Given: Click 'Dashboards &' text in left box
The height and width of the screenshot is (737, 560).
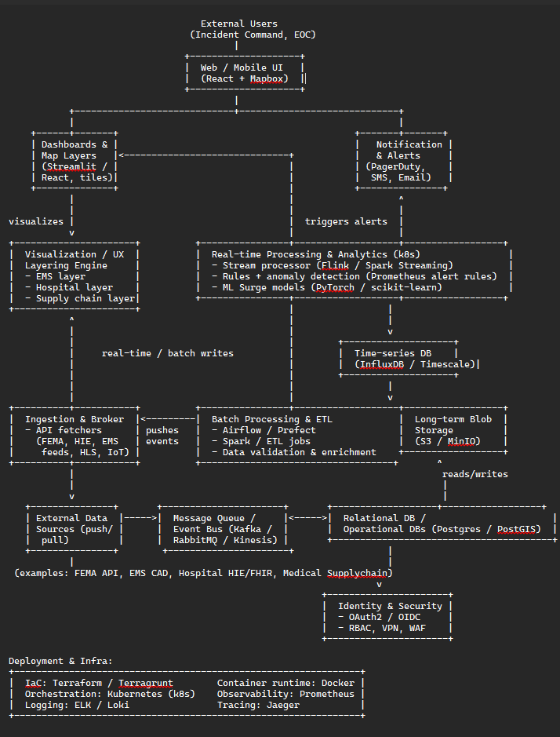Looking at the screenshot, I should [75, 144].
